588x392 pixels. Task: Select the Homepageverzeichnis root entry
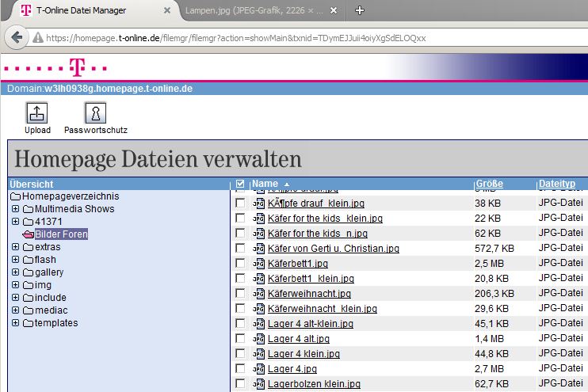(71, 196)
